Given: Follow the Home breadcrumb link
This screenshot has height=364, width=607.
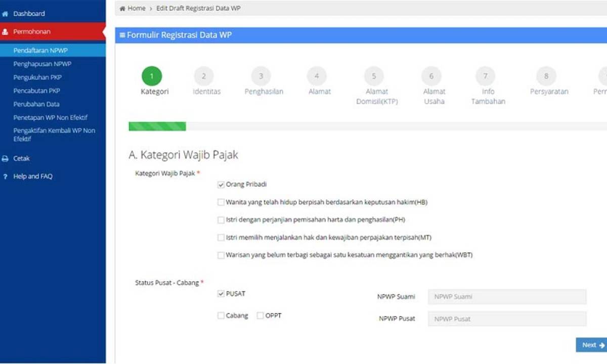Looking at the screenshot, I should pyautogui.click(x=137, y=9).
